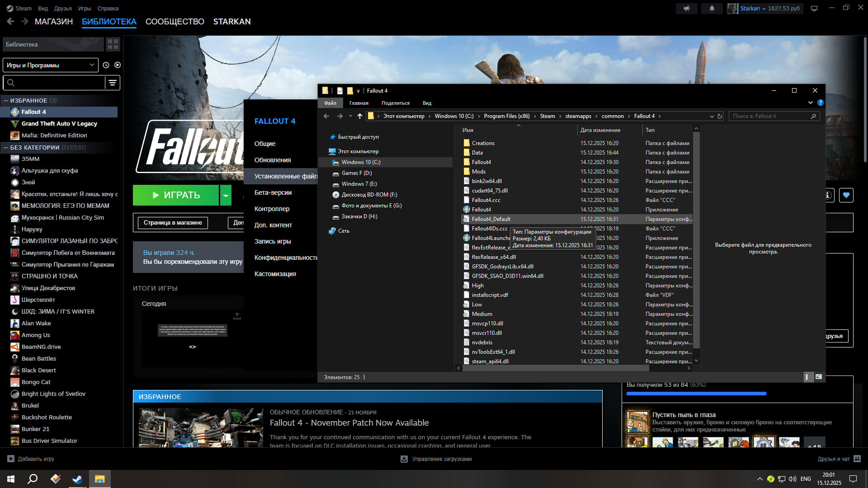
Task: Expand Play button options arrow
Action: [x=226, y=195]
